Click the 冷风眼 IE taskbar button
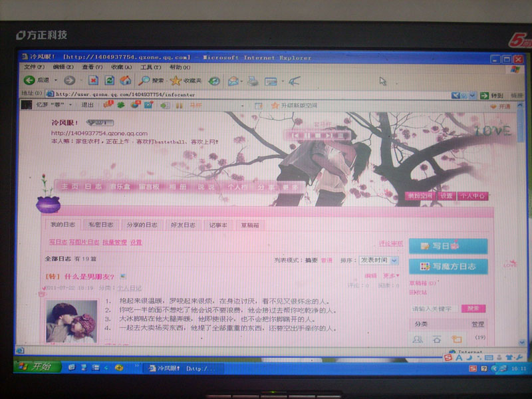 click(184, 368)
